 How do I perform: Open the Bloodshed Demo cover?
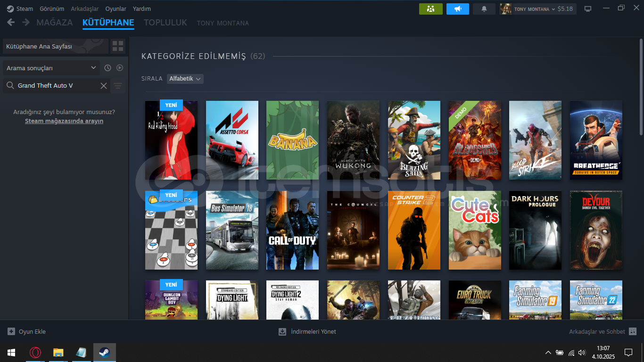tap(475, 140)
